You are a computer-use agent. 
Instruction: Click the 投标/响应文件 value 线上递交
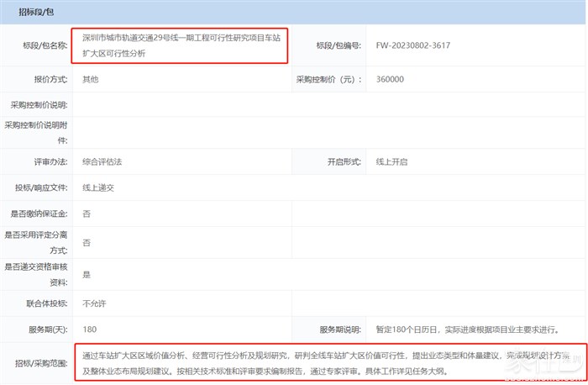[x=98, y=187]
